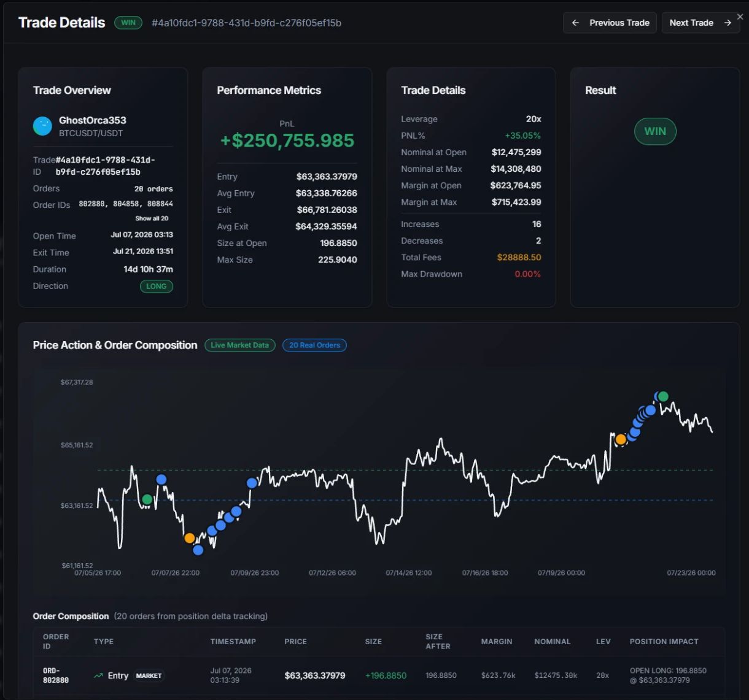Show all 20 order IDs

click(152, 218)
